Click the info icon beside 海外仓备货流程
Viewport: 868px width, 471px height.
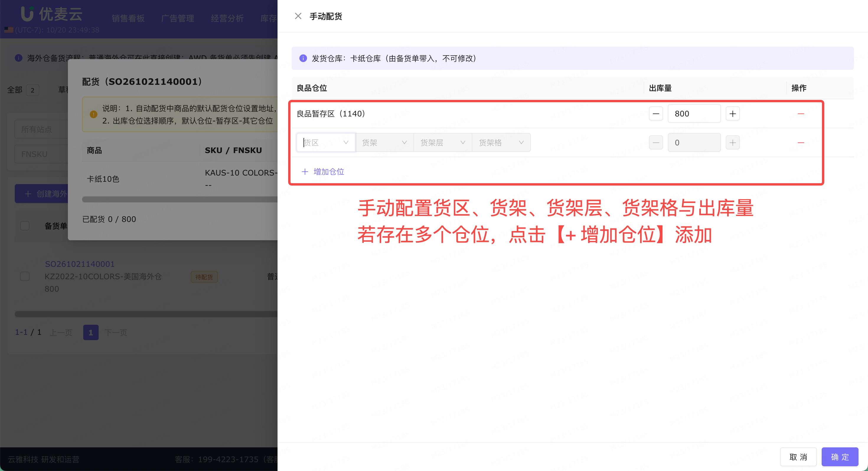[x=19, y=58]
